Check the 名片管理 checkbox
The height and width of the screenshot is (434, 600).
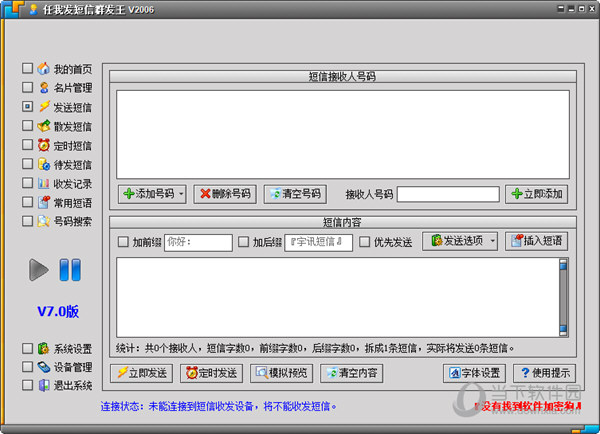(x=27, y=87)
